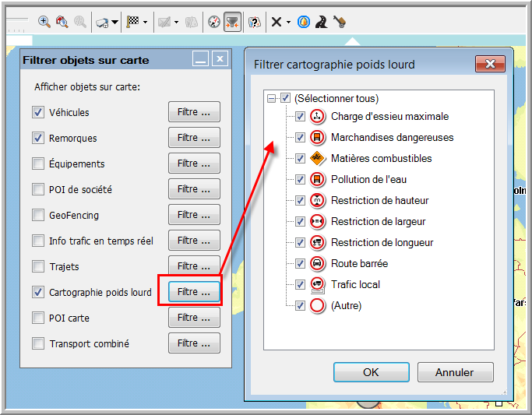Click the black X icon in toolbar
The image size is (532, 415).
pos(277,22)
